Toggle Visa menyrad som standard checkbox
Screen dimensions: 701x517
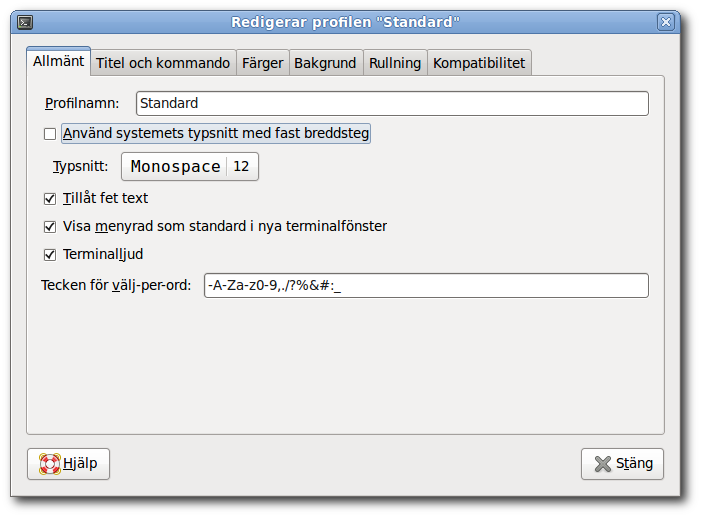tap(50, 227)
